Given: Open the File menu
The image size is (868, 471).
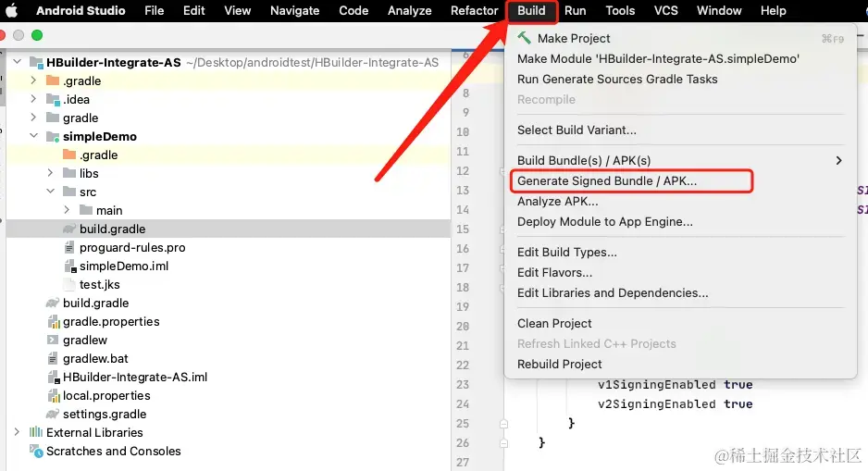Looking at the screenshot, I should click(x=154, y=10).
